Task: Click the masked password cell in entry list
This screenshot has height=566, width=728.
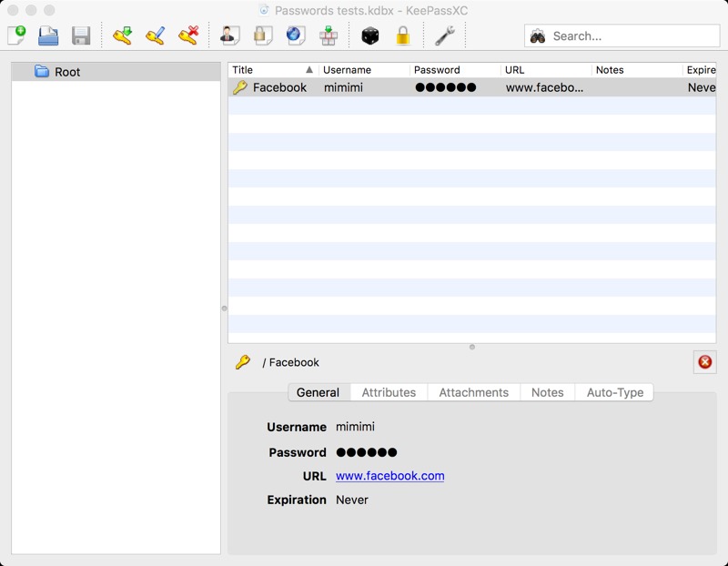Action: click(445, 87)
